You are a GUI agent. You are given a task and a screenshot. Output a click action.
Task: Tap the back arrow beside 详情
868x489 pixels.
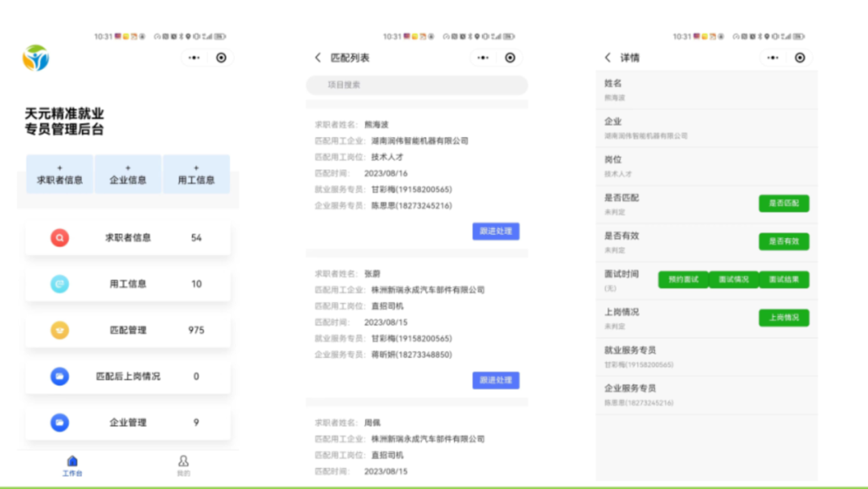pos(608,58)
